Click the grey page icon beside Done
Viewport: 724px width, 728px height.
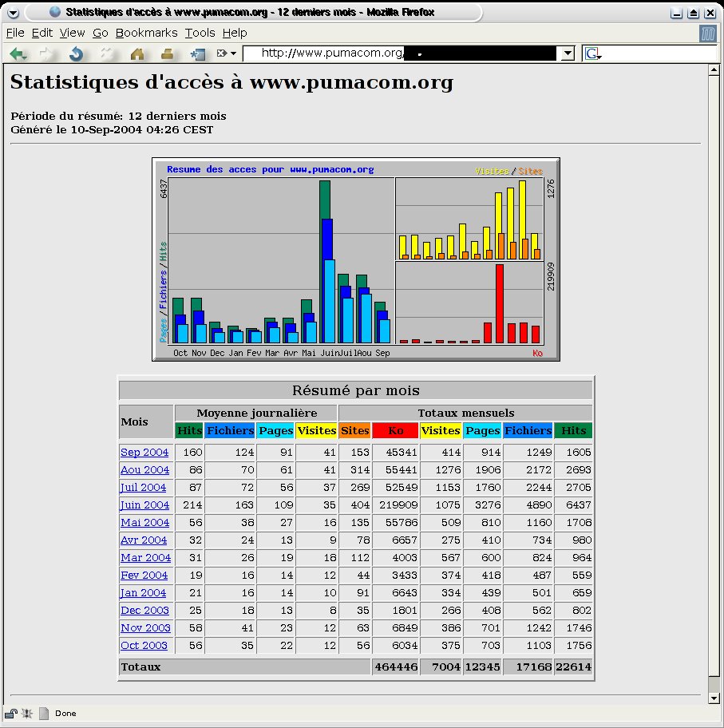point(44,714)
